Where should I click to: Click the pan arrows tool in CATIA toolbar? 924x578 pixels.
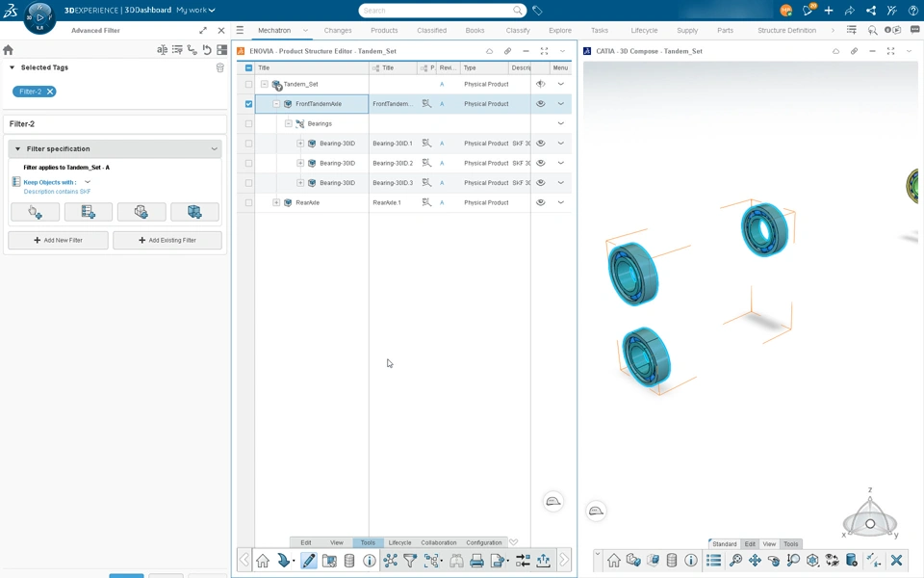[x=755, y=561]
